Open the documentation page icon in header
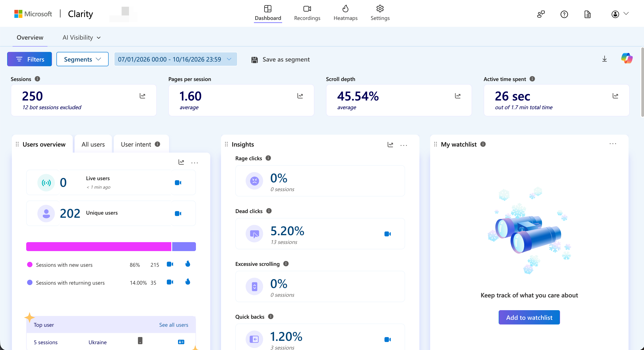The height and width of the screenshot is (350, 644). [x=588, y=14]
